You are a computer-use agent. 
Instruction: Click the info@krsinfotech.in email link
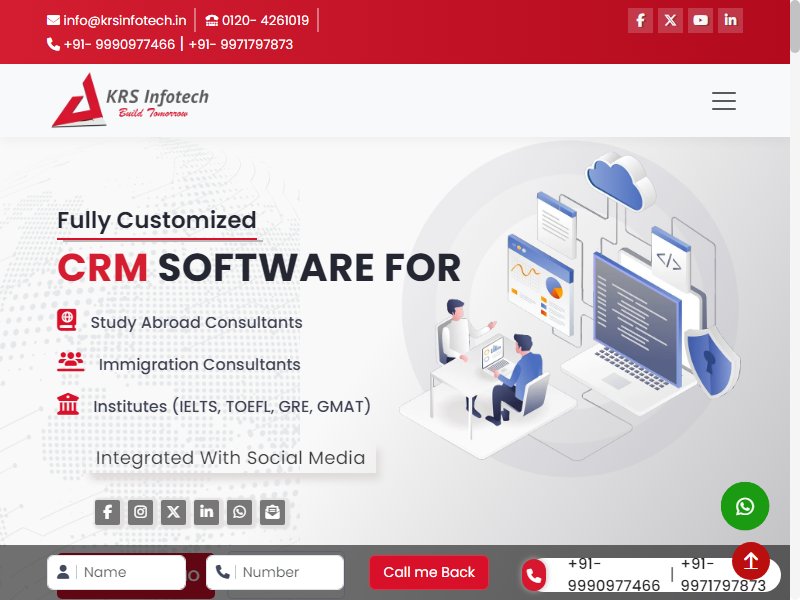(x=117, y=20)
